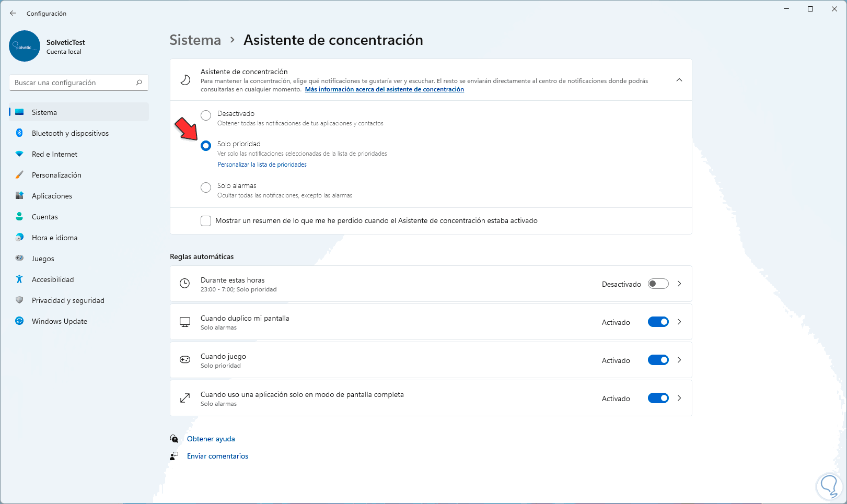Click the Bluetooth y dispositivos sidebar icon

(19, 133)
